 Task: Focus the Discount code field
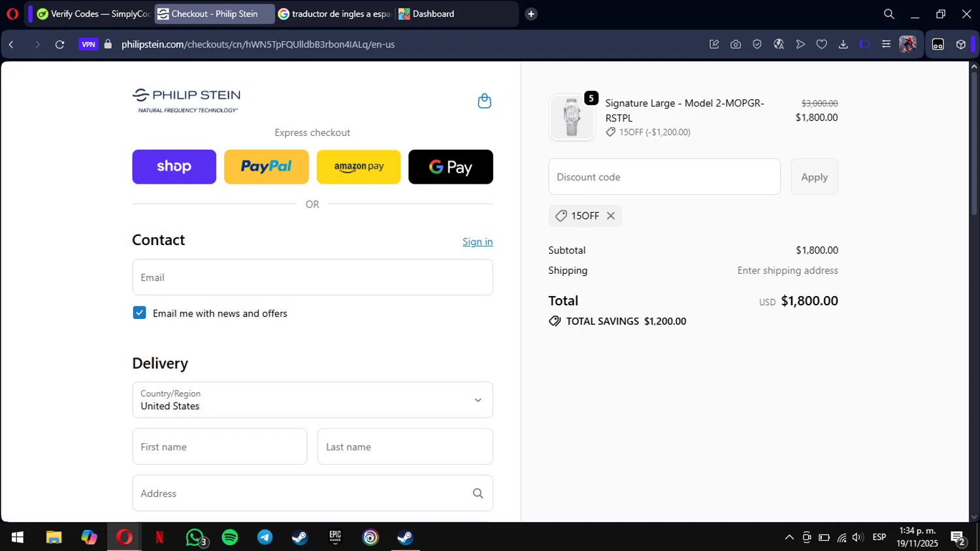(x=664, y=176)
